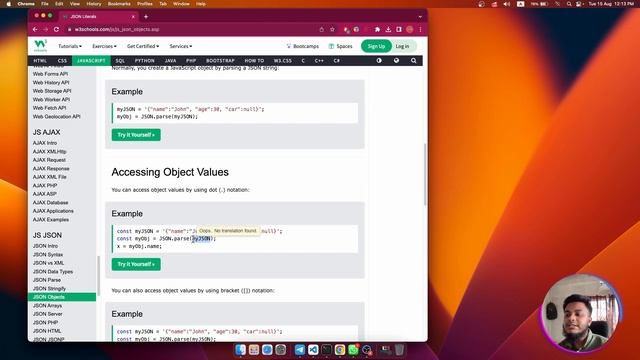Reload the page with the refresh icon
Viewport: 640px width, 360px height.
tap(56, 29)
